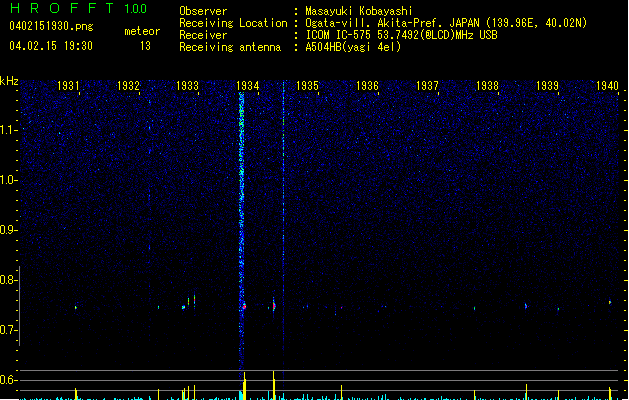The height and width of the screenshot is (400, 629).
Task: Click the 1932 time axis marker
Action: click(128, 85)
